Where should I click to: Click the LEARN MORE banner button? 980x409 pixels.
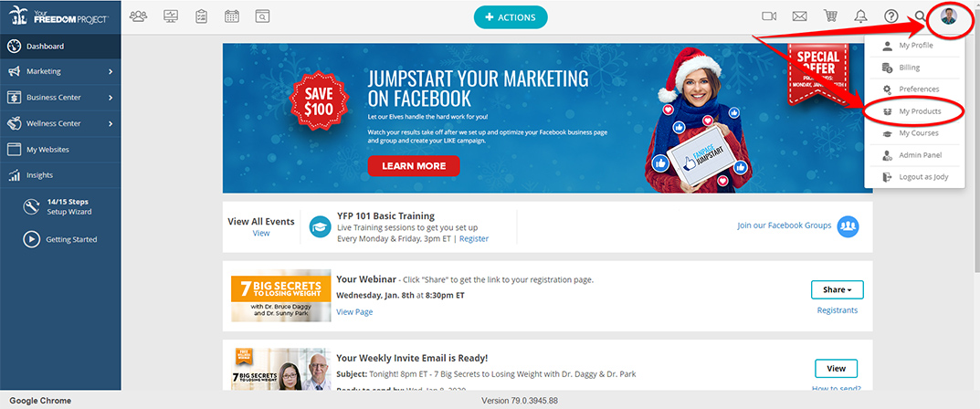point(414,166)
